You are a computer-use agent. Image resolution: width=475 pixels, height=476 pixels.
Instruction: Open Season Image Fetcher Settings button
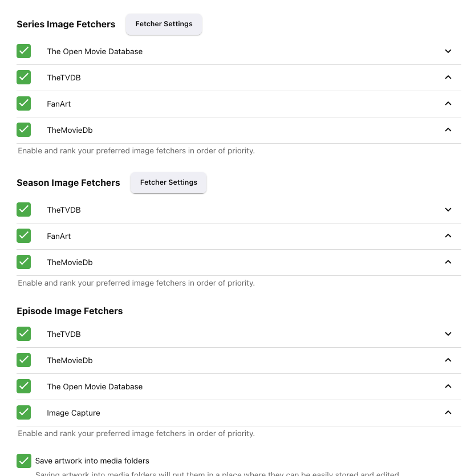[x=168, y=182]
